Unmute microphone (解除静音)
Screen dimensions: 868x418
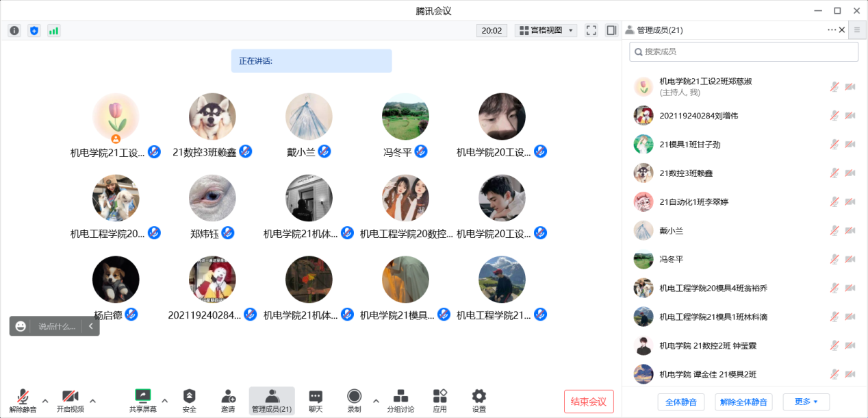23,400
